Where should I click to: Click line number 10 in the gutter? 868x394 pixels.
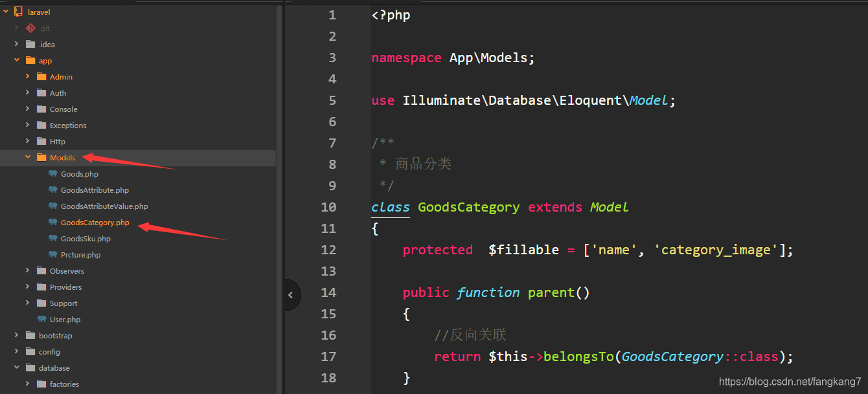pos(328,207)
